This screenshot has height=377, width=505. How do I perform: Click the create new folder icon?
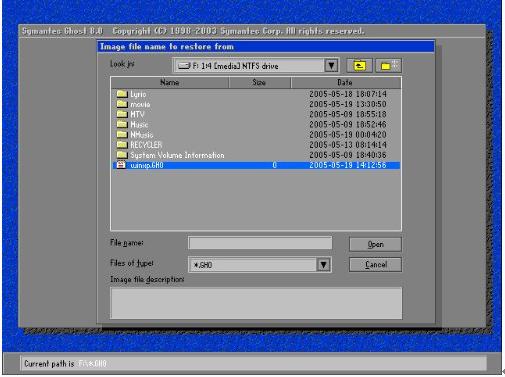pos(388,66)
